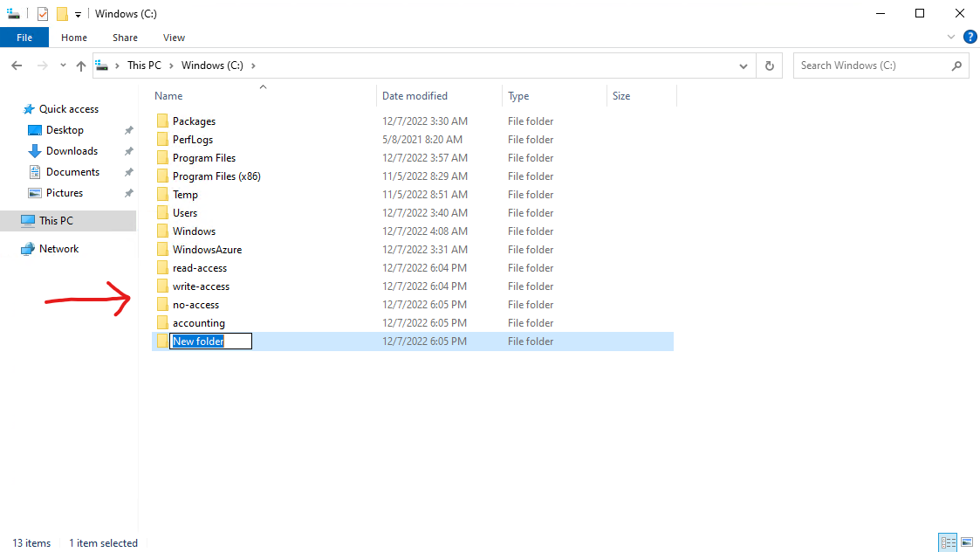Select Network in the navigation pane

coord(58,249)
